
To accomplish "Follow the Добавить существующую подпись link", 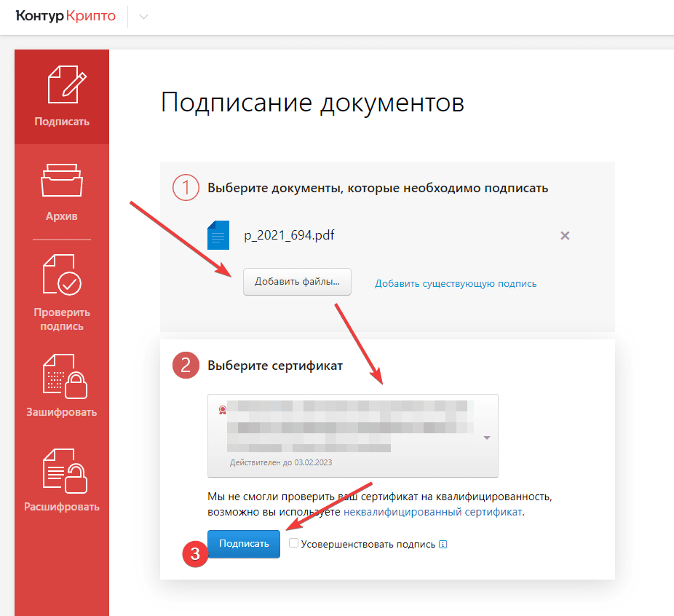I will tap(456, 283).
